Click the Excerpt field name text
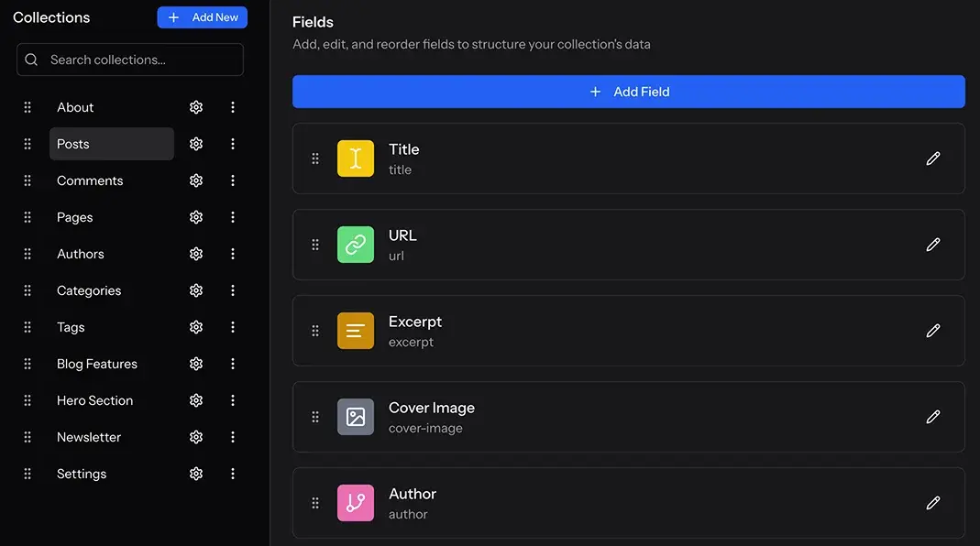Viewport: 980px width, 546px height. (x=415, y=322)
